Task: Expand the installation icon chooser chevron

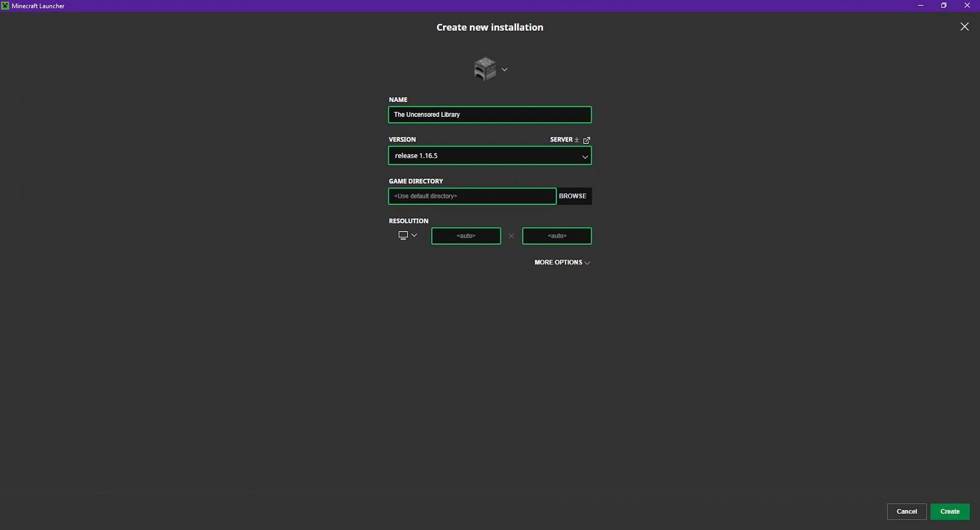Action: click(x=504, y=69)
